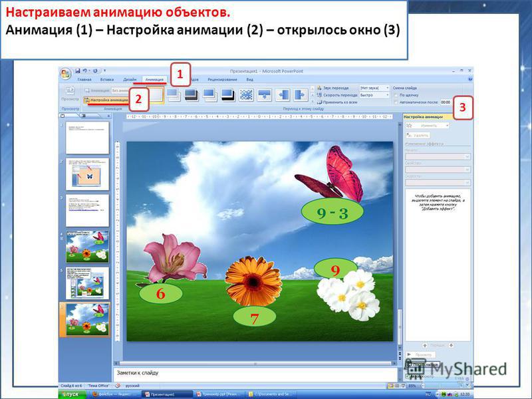Open slide 1 thumbnail in slides pane
The image size is (532, 399).
(x=87, y=138)
